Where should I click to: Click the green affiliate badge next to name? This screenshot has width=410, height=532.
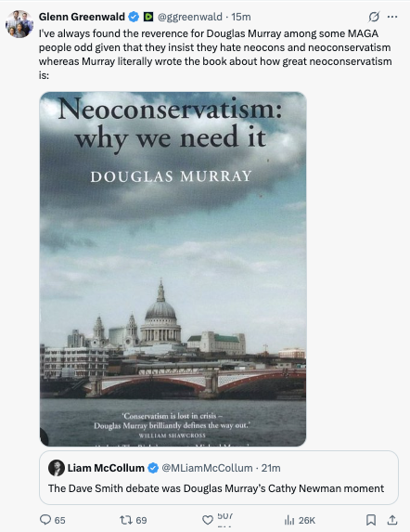(x=148, y=17)
